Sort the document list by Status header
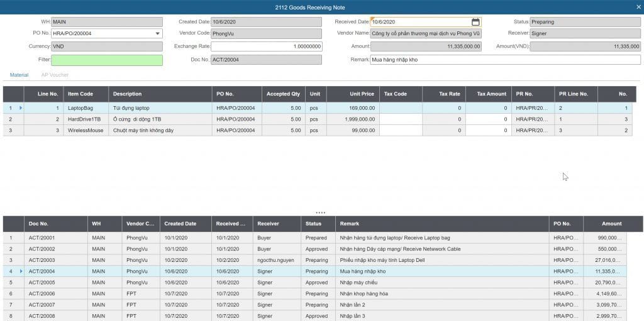This screenshot has width=644, height=321. point(314,224)
